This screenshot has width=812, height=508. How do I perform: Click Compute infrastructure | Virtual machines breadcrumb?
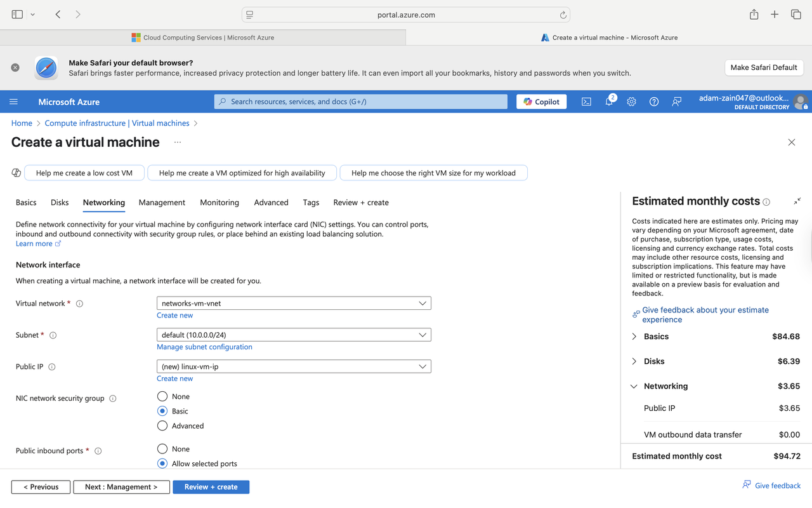coord(117,123)
